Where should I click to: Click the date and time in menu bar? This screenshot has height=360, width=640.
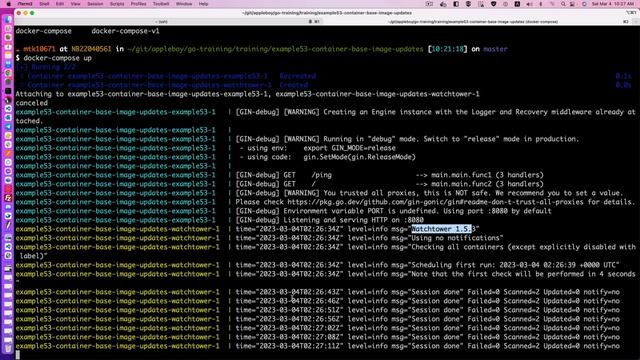point(613,4)
